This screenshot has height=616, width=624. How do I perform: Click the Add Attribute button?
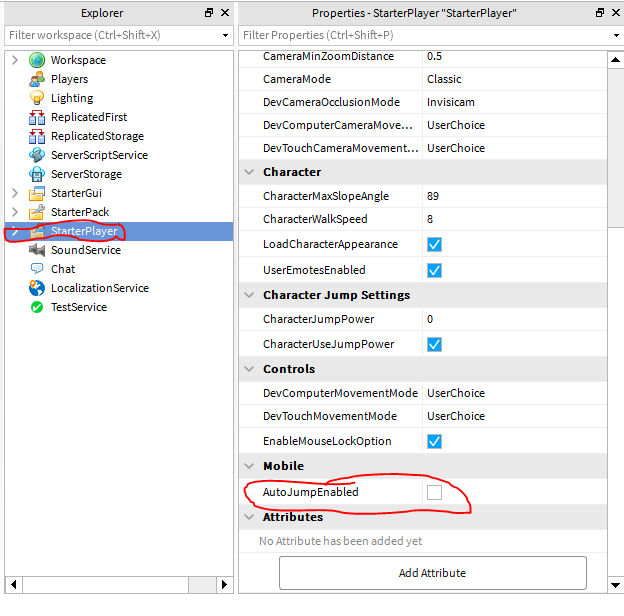(x=432, y=573)
